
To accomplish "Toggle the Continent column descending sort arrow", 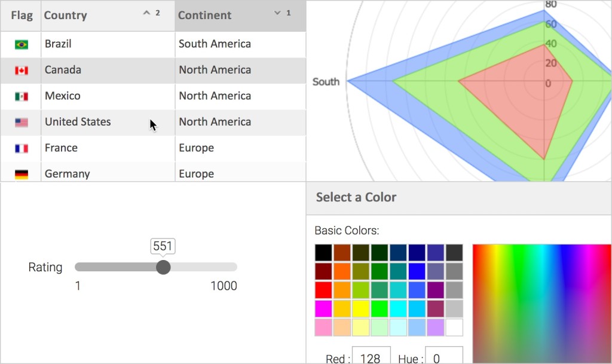I will click(x=277, y=13).
